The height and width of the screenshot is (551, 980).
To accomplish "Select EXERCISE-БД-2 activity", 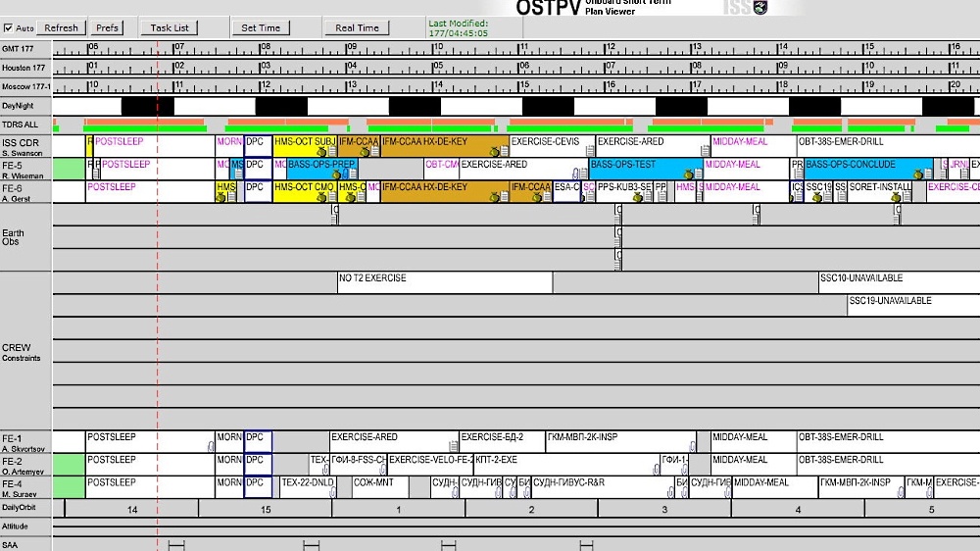I will click(502, 441).
